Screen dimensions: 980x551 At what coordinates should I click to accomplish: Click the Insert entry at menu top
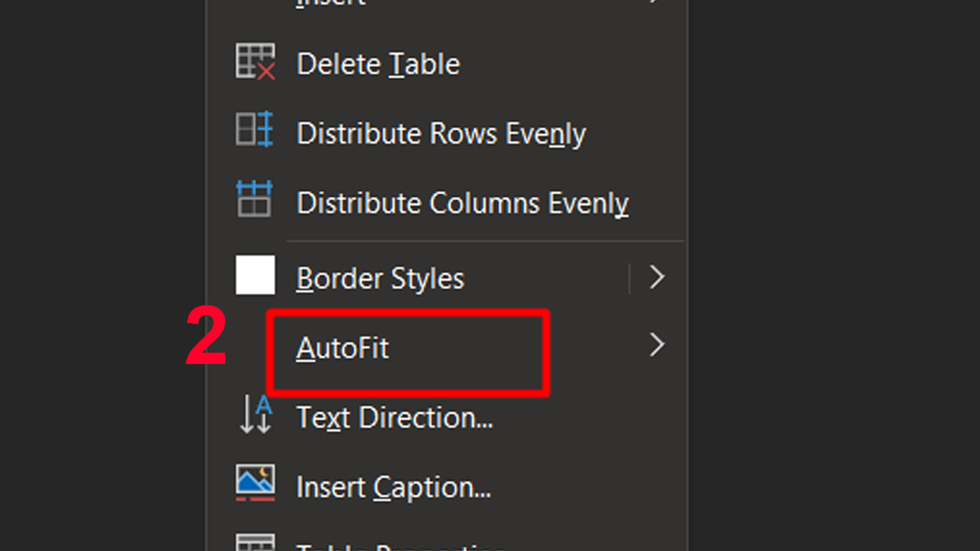pyautogui.click(x=331, y=2)
